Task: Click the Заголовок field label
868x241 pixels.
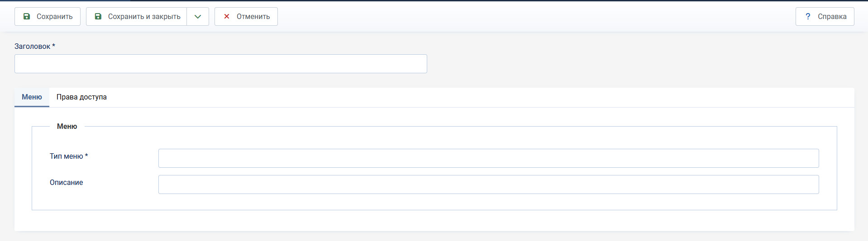Action: click(x=33, y=46)
